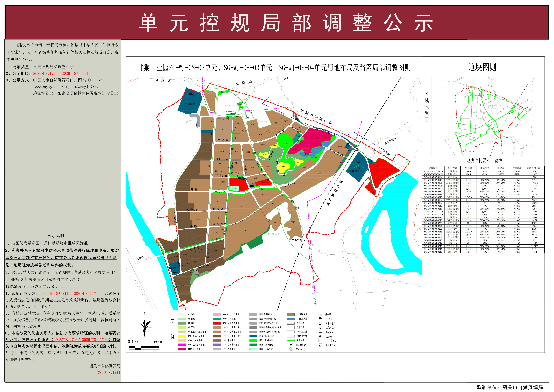Click the 17 陆地水域 blue swatch
Viewport: 554px width, 392px height.
291,319
